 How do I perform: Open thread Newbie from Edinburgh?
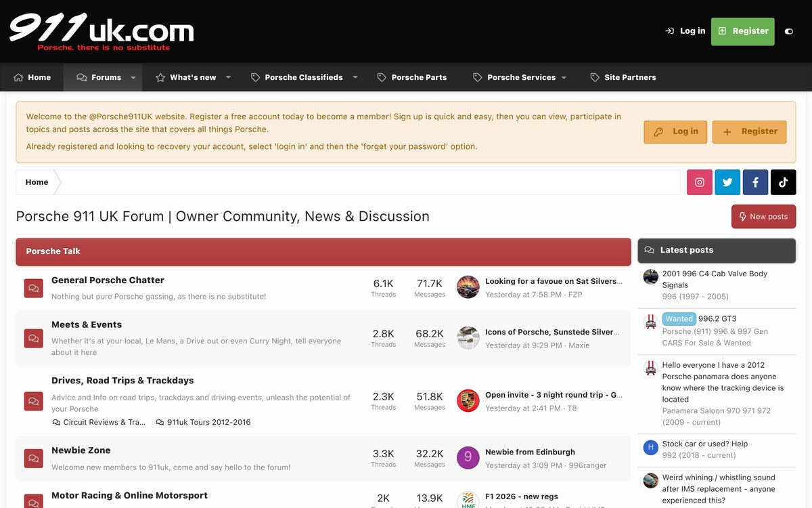(530, 452)
